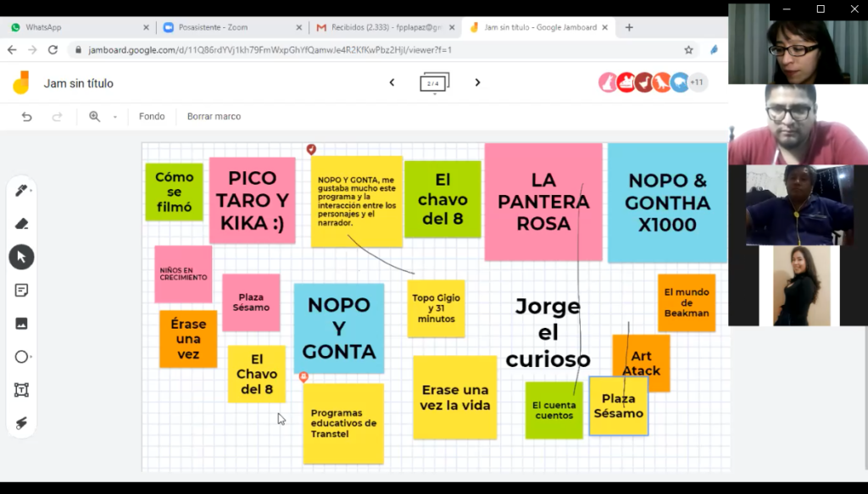The width and height of the screenshot is (868, 494).
Task: Select the pink LA PANTERA ROSA note
Action: 542,202
